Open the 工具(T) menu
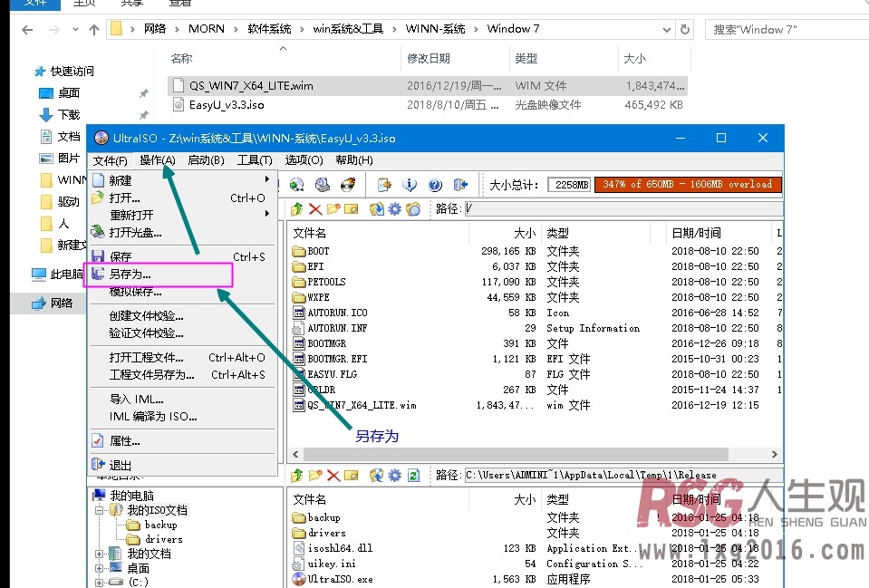This screenshot has width=869, height=588. 255,160
